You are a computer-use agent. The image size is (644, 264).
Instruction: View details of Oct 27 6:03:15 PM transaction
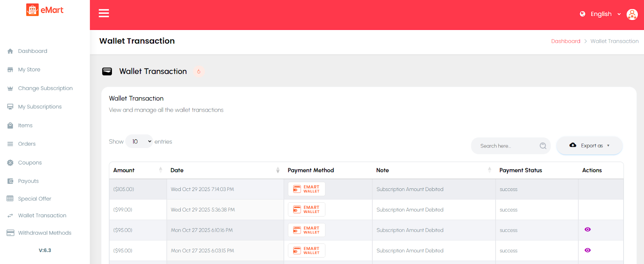click(588, 250)
